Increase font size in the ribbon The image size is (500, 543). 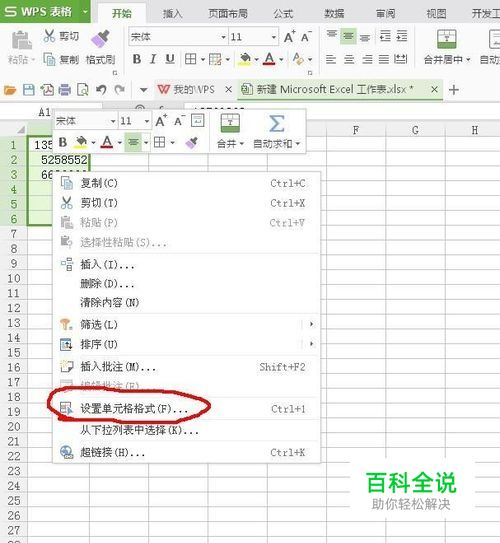point(289,36)
